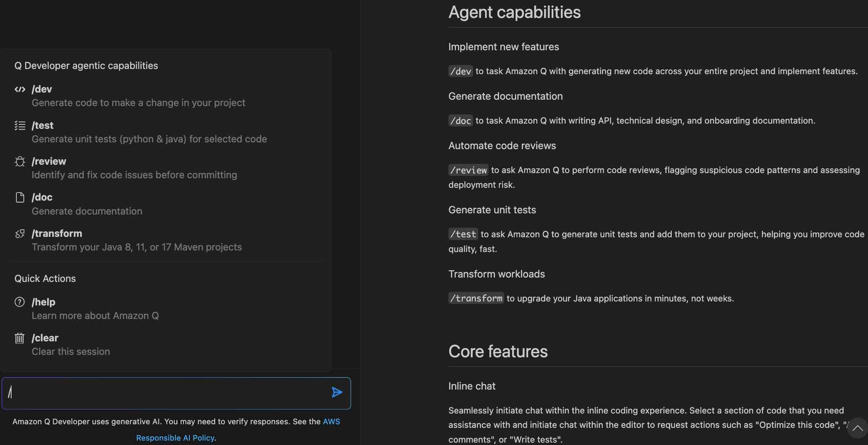Focus the chat prompt input field

[168, 393]
